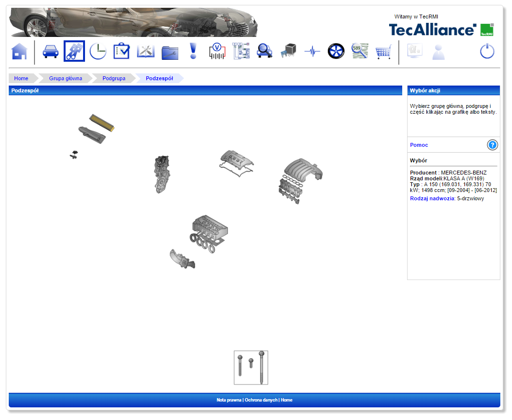Open the tyre wheel icon

click(336, 51)
